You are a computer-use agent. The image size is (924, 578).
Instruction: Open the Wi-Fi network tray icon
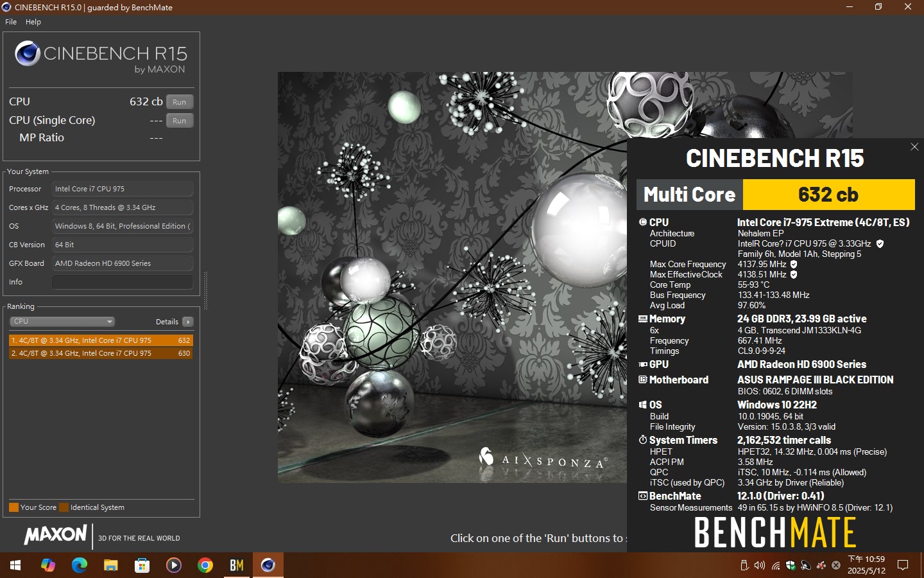pos(776,565)
